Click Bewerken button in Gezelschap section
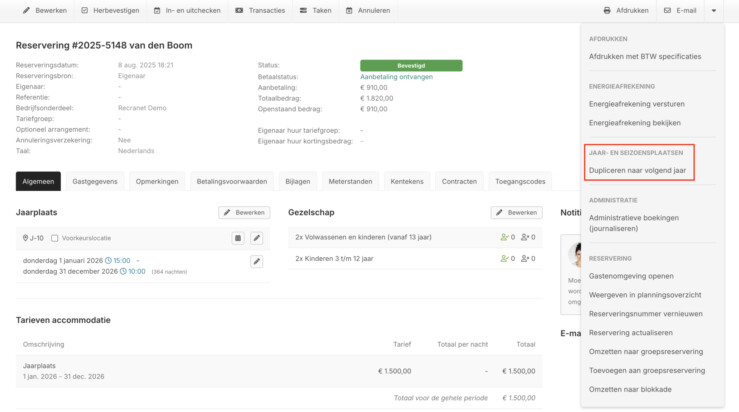 (x=517, y=213)
